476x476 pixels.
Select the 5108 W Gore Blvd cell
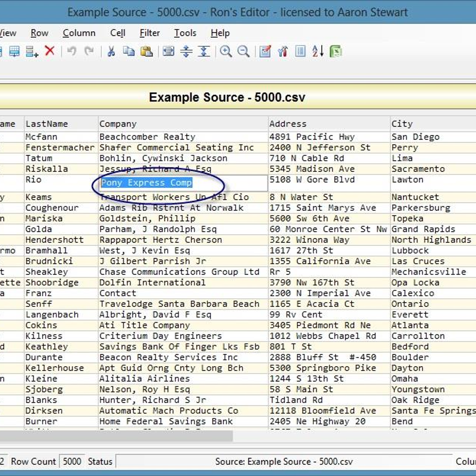[x=329, y=183]
